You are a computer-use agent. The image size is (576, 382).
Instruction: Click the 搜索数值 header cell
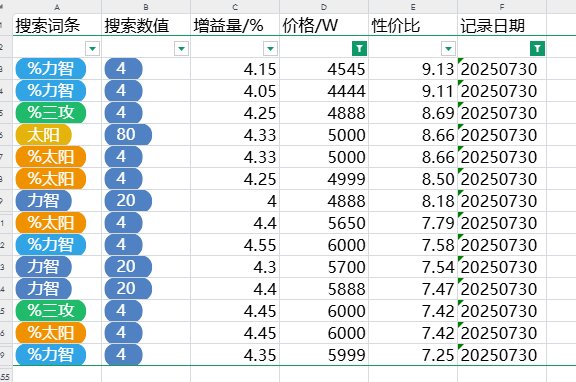pyautogui.click(x=146, y=25)
